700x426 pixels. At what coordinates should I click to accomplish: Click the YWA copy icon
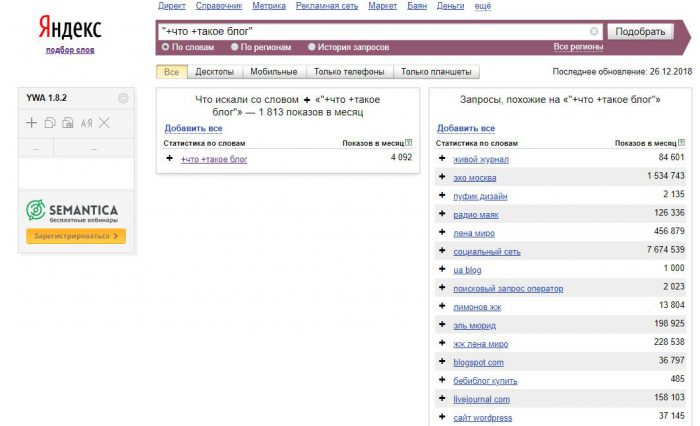[x=50, y=123]
